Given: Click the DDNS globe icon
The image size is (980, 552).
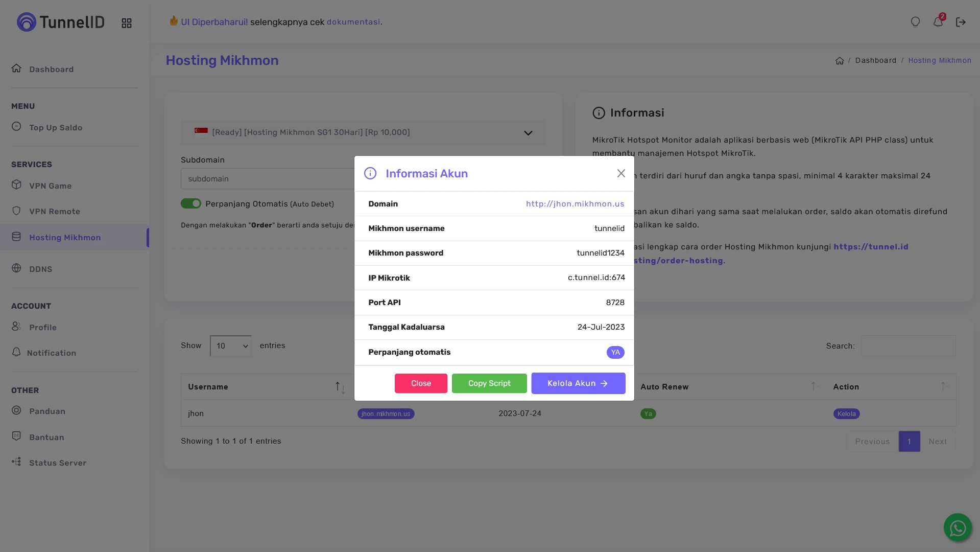Looking at the screenshot, I should click(16, 268).
